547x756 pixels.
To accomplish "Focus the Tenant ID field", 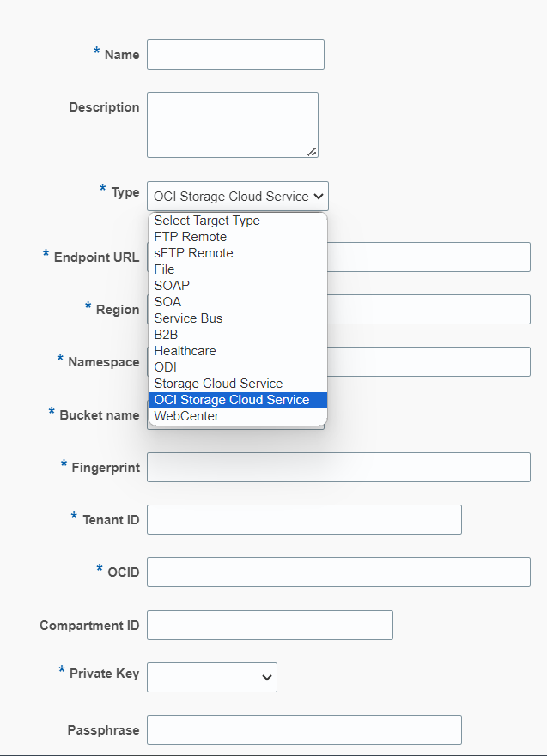I will (304, 519).
